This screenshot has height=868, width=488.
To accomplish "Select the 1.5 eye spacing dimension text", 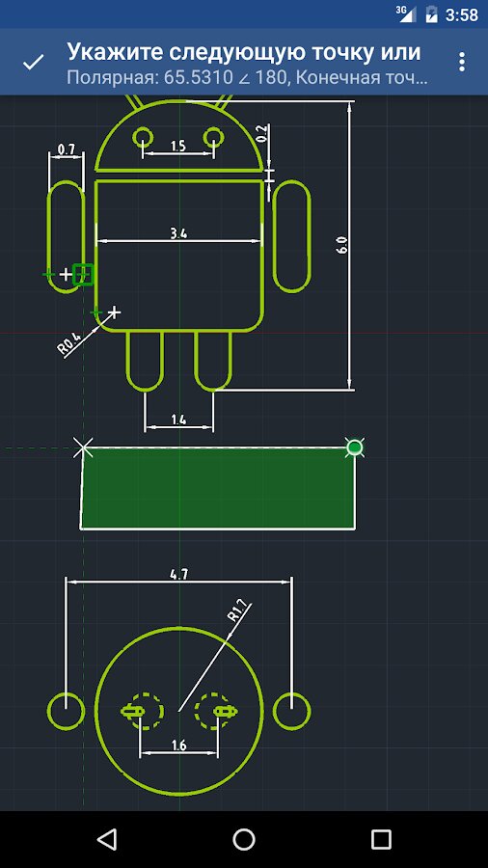I will (178, 147).
